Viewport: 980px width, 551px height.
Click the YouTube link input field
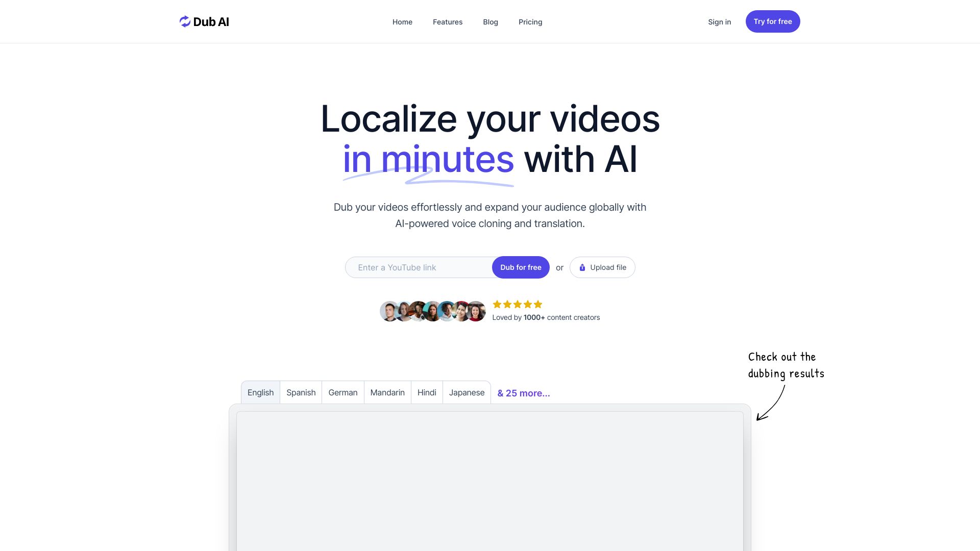[x=419, y=267]
